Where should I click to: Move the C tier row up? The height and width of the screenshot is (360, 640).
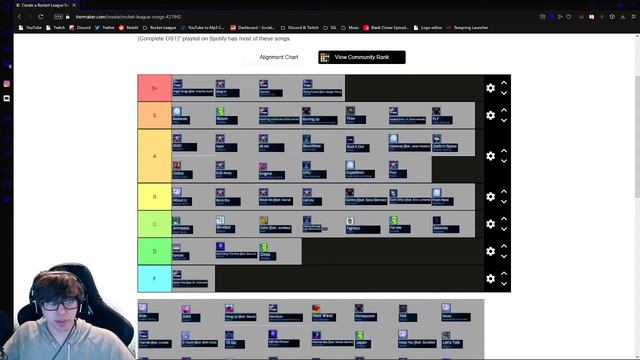(x=504, y=219)
